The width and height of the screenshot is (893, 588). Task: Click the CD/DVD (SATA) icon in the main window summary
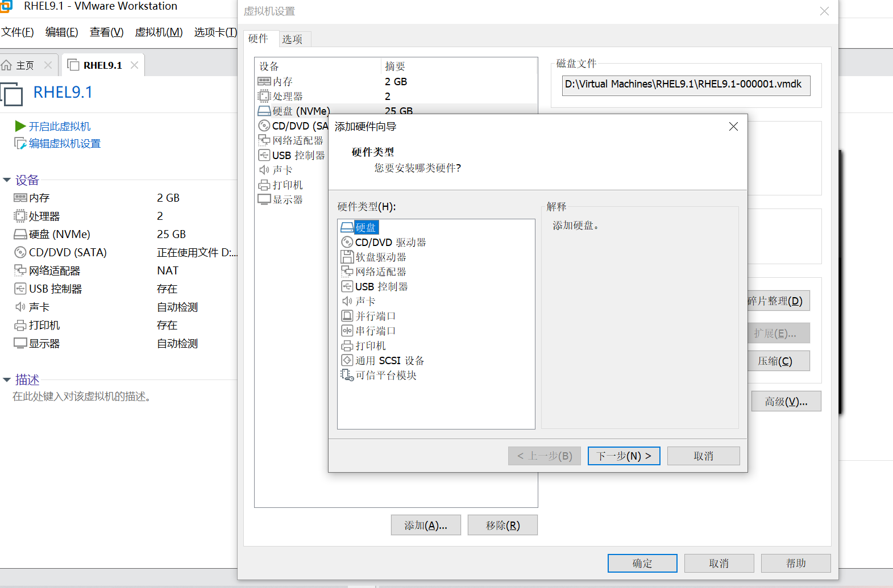coord(20,252)
